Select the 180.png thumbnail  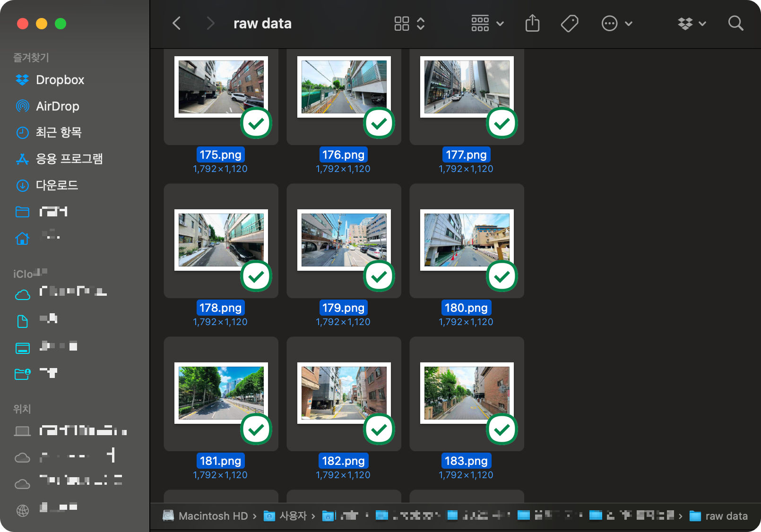click(x=467, y=240)
